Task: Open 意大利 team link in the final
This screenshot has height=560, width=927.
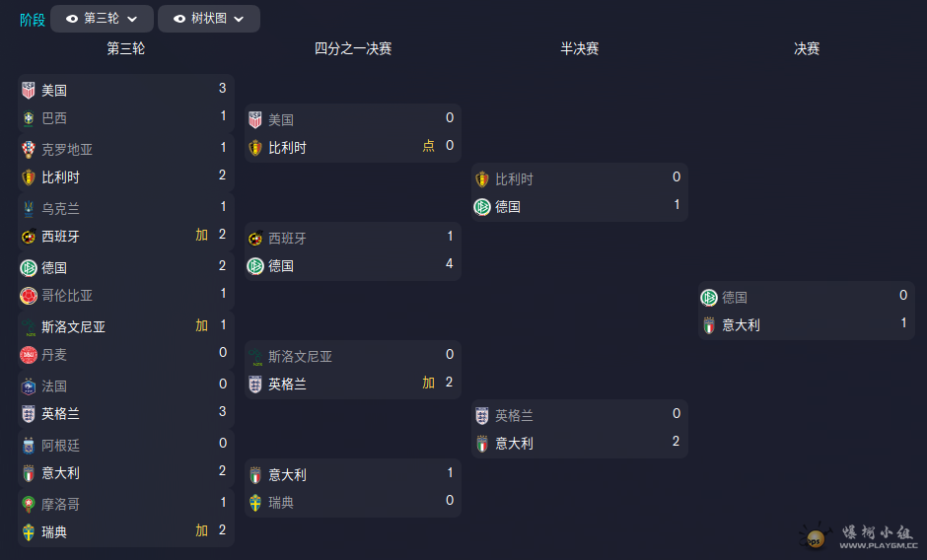Action: 741,324
